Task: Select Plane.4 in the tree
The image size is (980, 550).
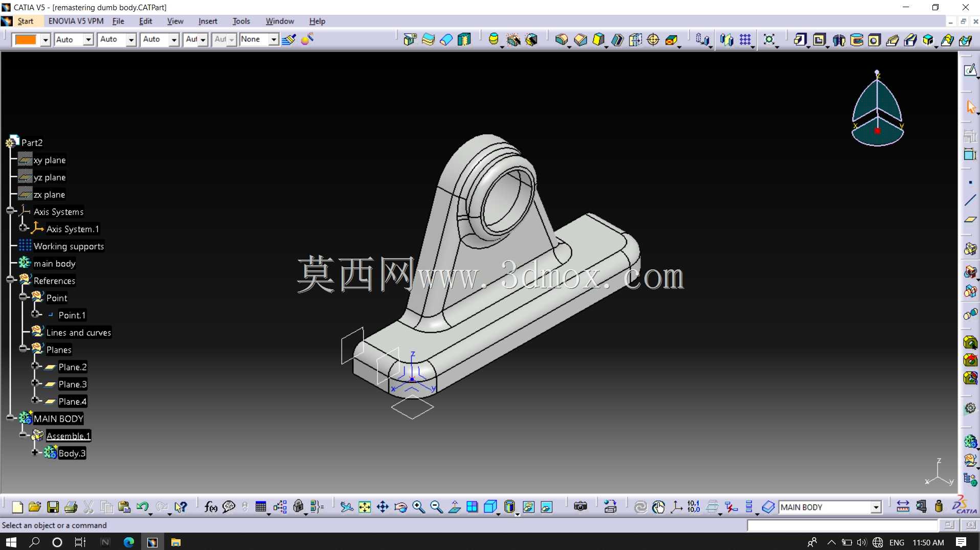Action: click(x=72, y=402)
